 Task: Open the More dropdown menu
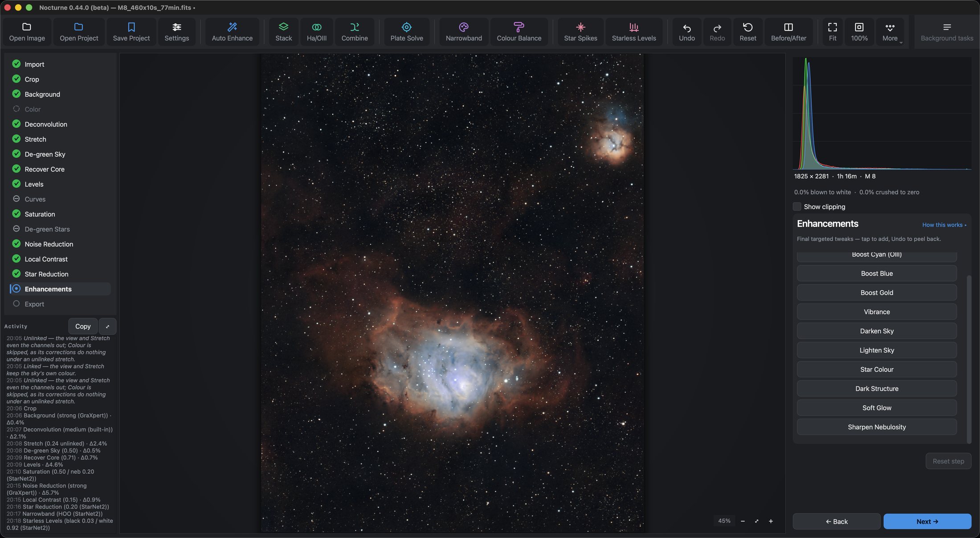point(890,32)
